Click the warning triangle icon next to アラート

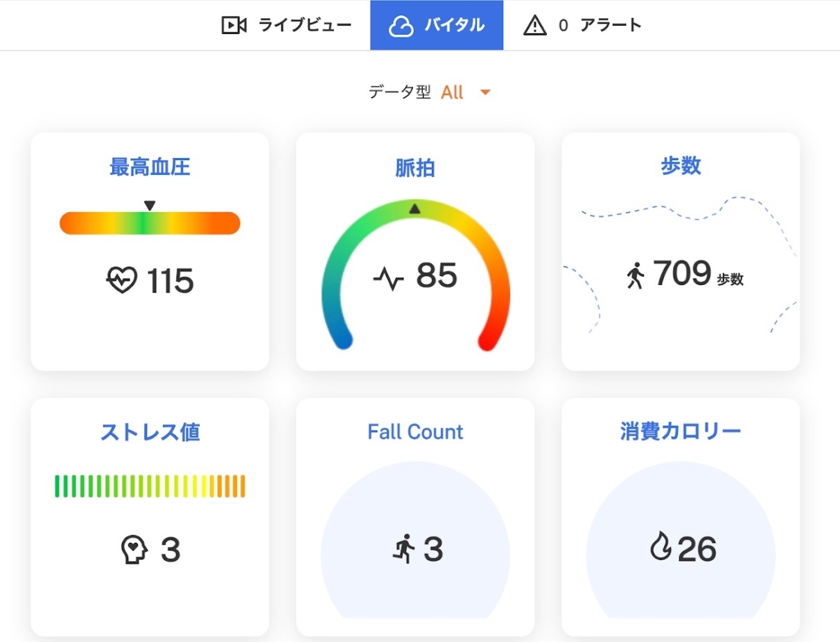[x=536, y=25]
